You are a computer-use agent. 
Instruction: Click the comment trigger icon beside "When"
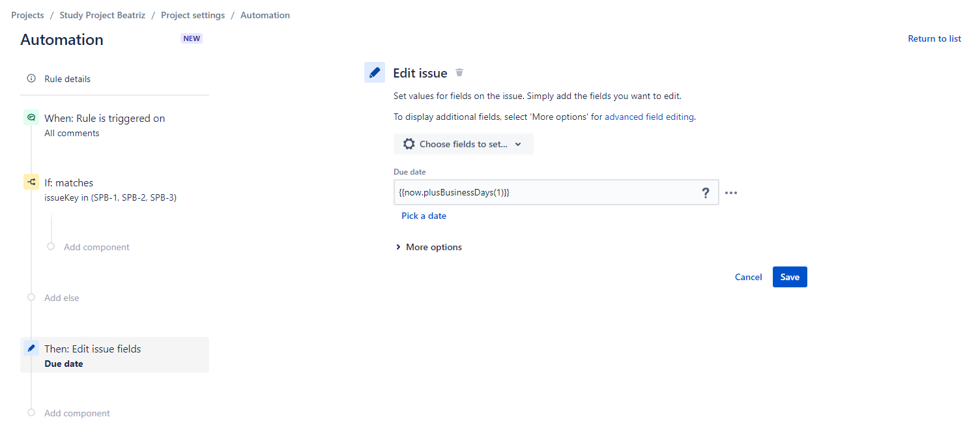pyautogui.click(x=31, y=117)
